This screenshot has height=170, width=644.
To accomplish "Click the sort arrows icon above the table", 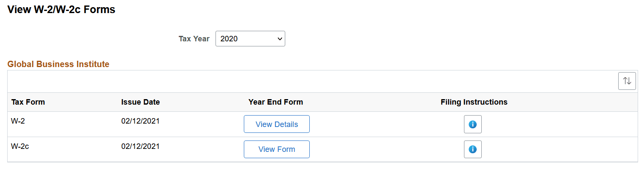I will tap(627, 81).
